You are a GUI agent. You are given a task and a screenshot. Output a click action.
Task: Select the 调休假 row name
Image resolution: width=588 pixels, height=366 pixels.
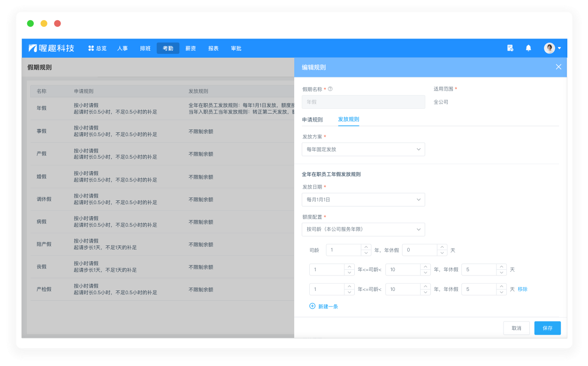point(44,199)
